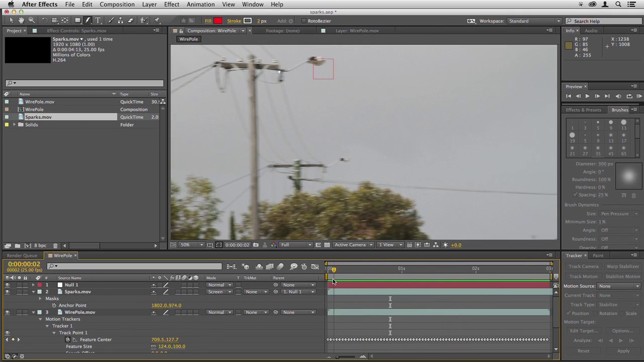Click the Track Motion button
644x362 pixels.
(583, 277)
